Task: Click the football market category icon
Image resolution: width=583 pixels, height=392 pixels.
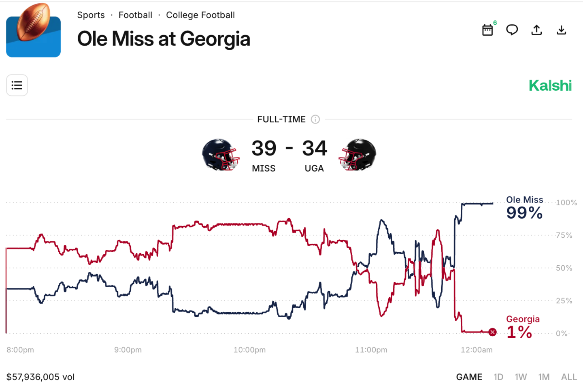Action: (33, 31)
